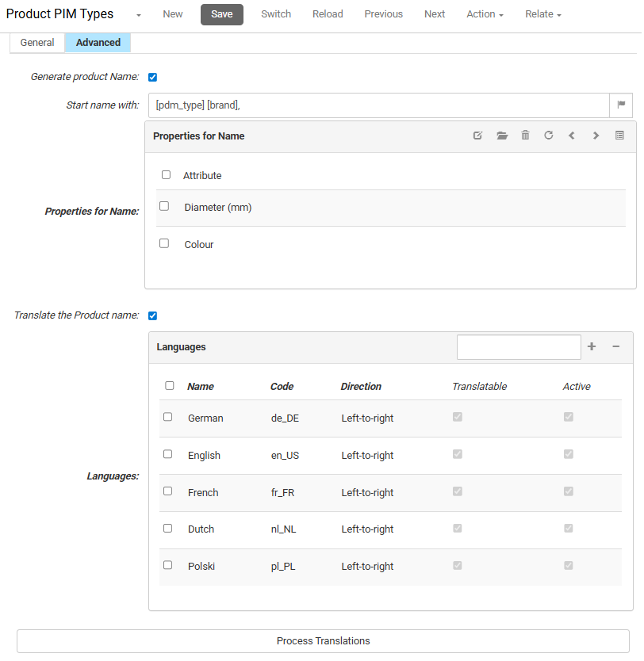Delete with the trash icon in Properties panel
This screenshot has width=644, height=661.
(x=525, y=135)
